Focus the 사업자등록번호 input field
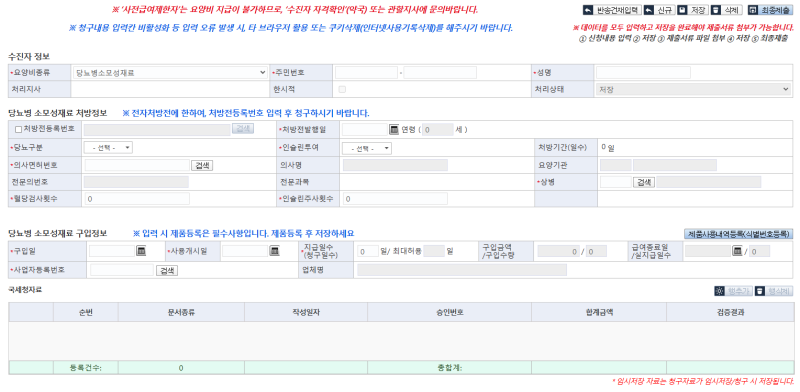This screenshot has height=392, width=800. click(122, 270)
